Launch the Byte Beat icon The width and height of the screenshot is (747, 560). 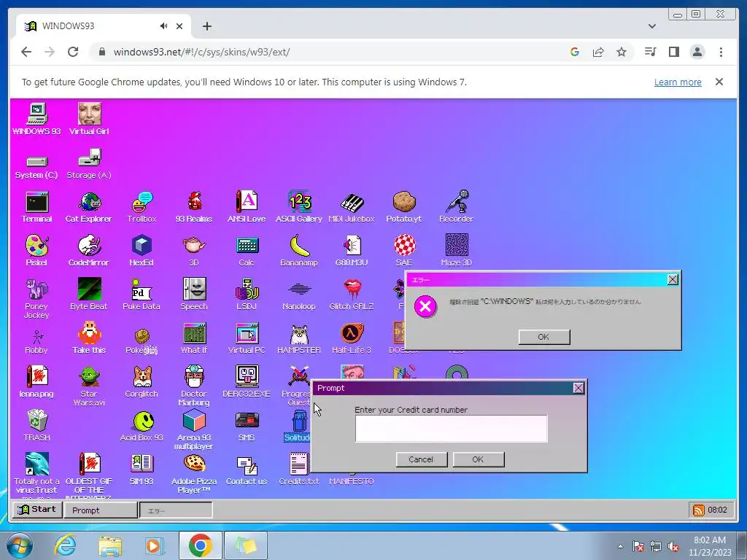click(89, 295)
